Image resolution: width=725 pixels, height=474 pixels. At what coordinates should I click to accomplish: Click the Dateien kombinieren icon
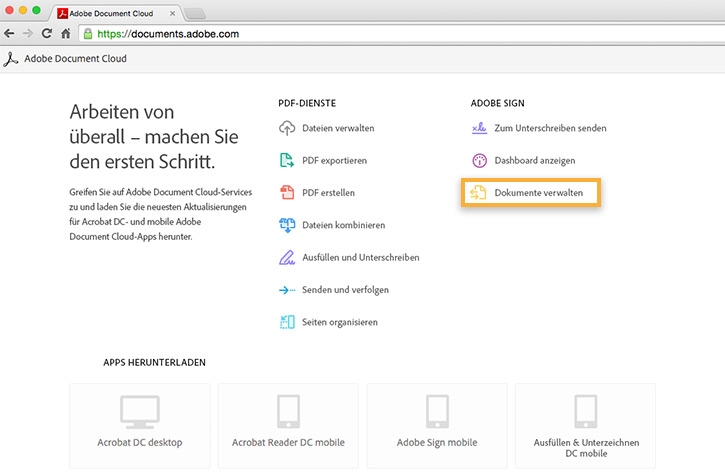pos(287,225)
